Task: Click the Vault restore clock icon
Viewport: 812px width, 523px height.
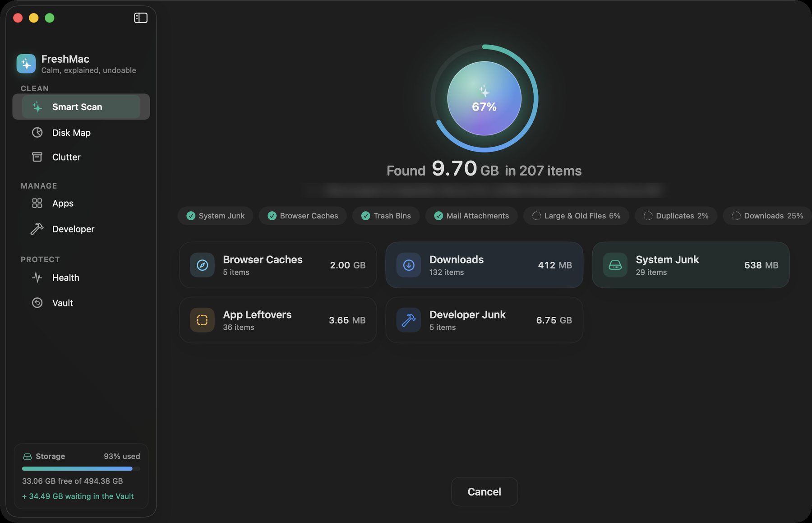Action: 37,303
